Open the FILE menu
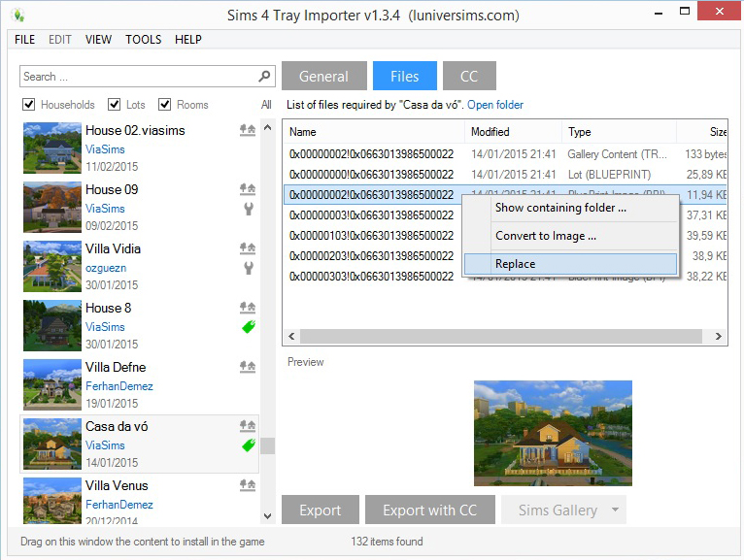This screenshot has width=744, height=560. [x=24, y=40]
